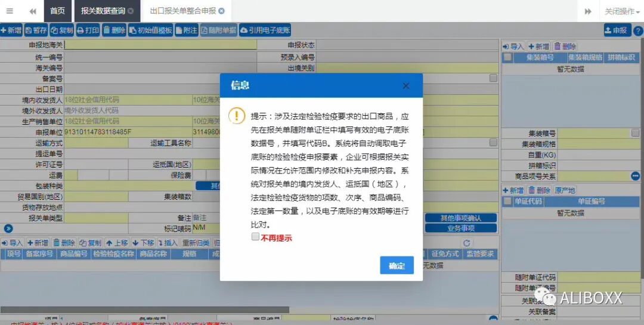Open the hamburger menu icon
The image size is (644, 325).
coord(10,11)
